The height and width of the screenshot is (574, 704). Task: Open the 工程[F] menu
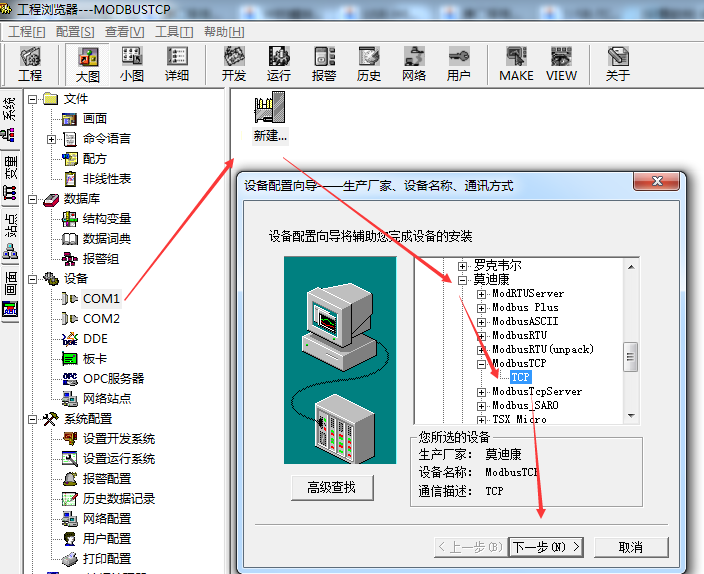[26, 32]
